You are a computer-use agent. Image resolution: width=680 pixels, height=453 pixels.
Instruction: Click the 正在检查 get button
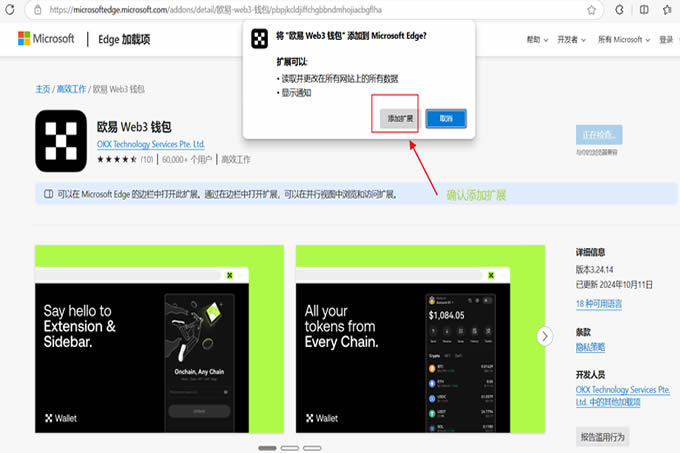click(599, 134)
